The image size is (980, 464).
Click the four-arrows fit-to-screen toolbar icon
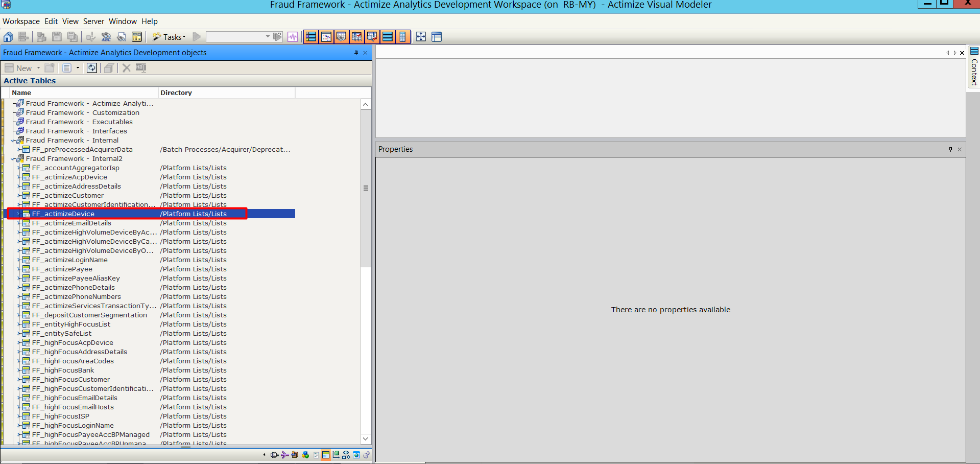[x=421, y=37]
